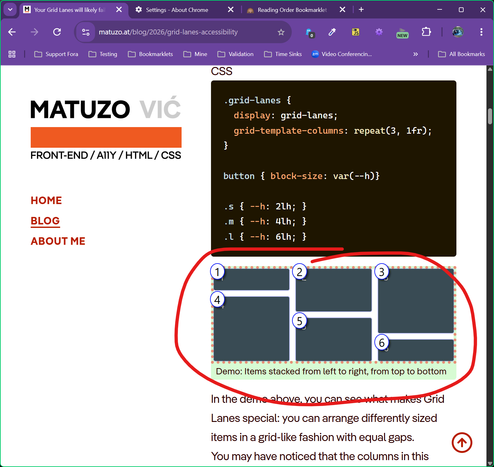Expand hidden bookmarks with double chevron

pos(415,54)
